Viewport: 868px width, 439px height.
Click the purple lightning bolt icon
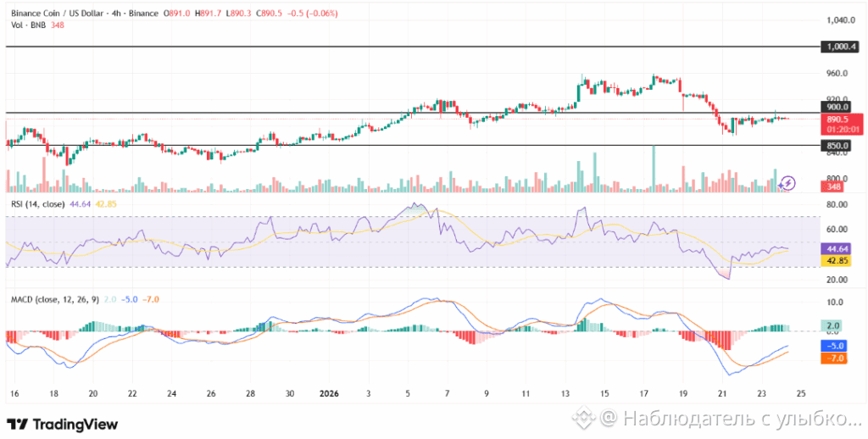tap(787, 183)
